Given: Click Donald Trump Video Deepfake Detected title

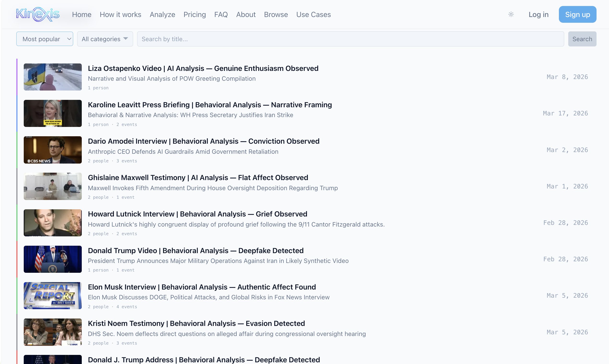Looking at the screenshot, I should tap(195, 250).
